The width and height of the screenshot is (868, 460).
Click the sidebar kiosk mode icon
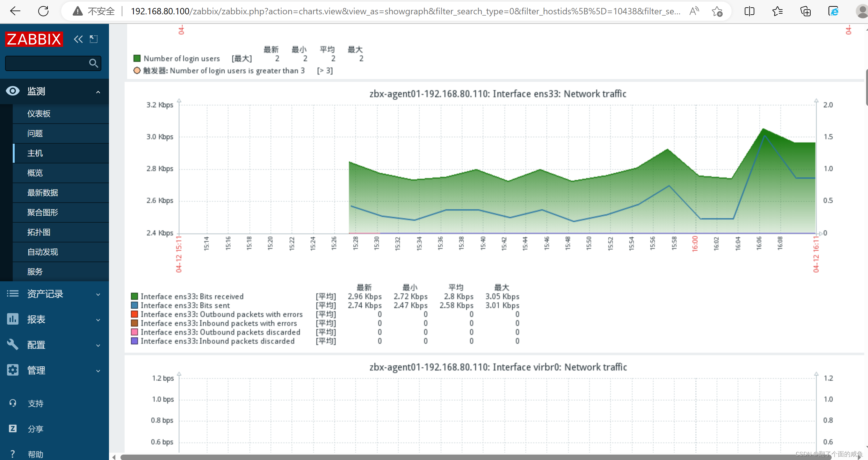click(94, 40)
